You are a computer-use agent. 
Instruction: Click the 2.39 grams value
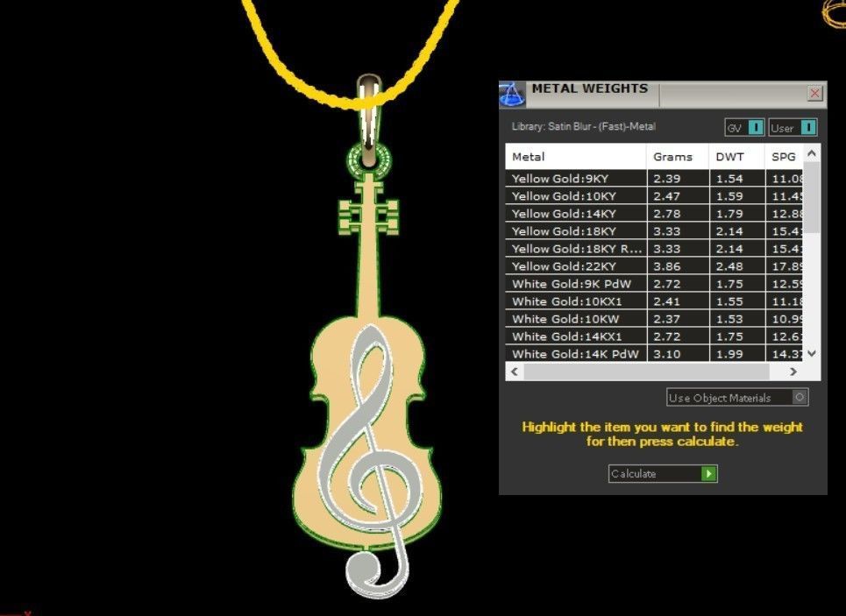pos(667,179)
